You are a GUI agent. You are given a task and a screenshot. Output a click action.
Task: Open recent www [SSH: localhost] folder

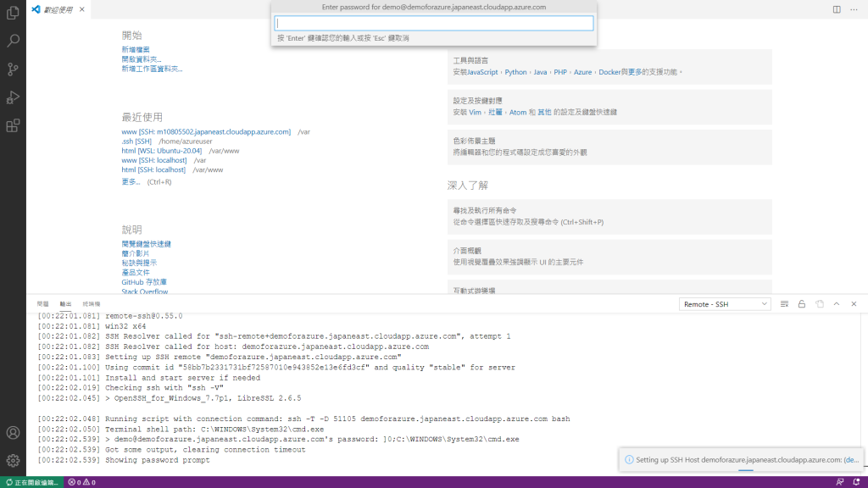pyautogui.click(x=154, y=160)
